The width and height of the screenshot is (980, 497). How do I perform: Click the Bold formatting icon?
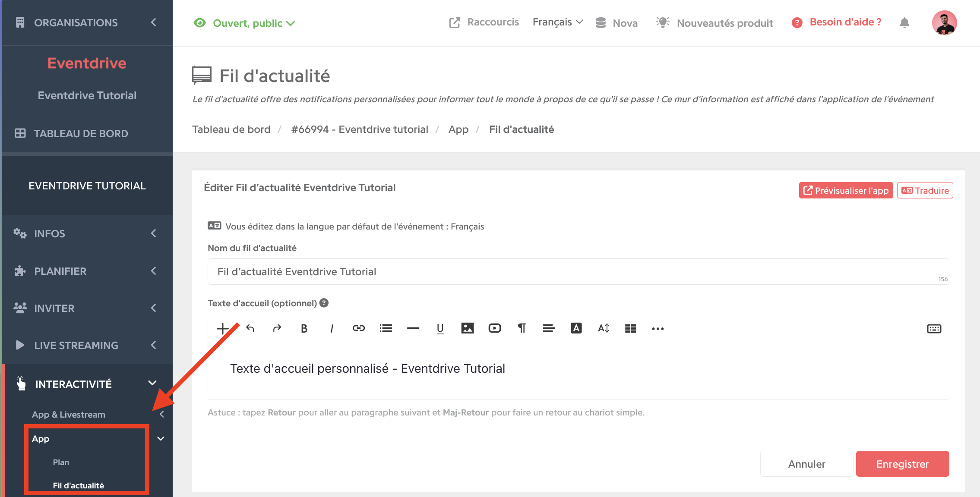click(304, 328)
